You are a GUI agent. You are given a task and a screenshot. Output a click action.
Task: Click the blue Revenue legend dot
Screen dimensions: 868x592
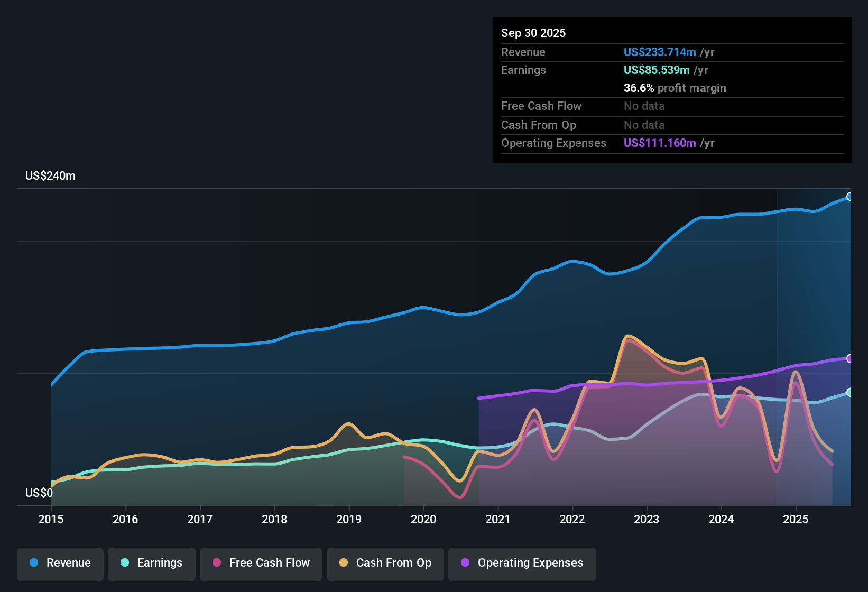pyautogui.click(x=34, y=562)
